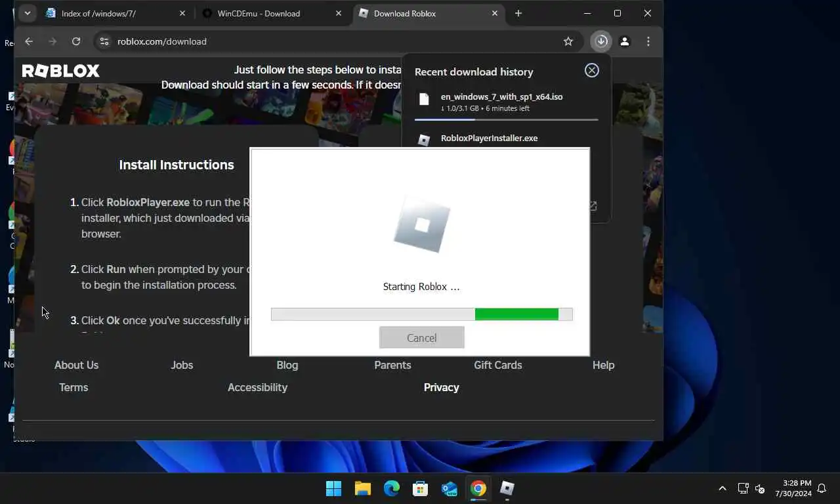This screenshot has height=504, width=840.
Task: Show hidden system tray icons
Action: (723, 488)
